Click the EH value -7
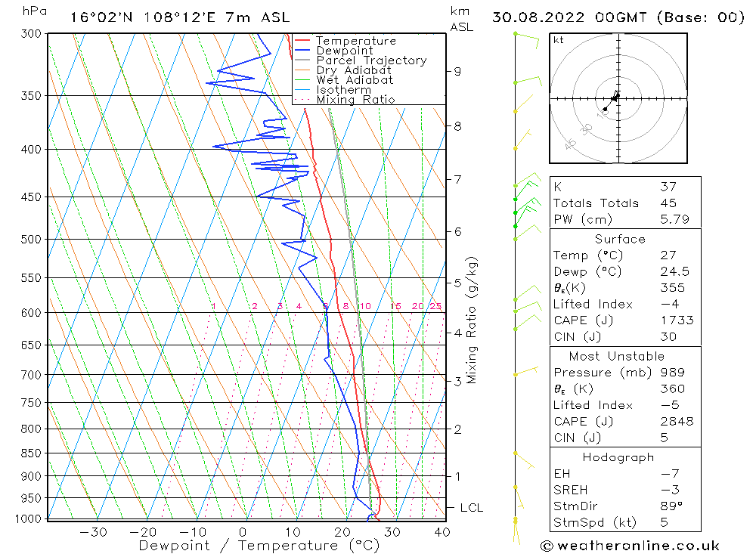The image size is (756, 554). tap(670, 474)
